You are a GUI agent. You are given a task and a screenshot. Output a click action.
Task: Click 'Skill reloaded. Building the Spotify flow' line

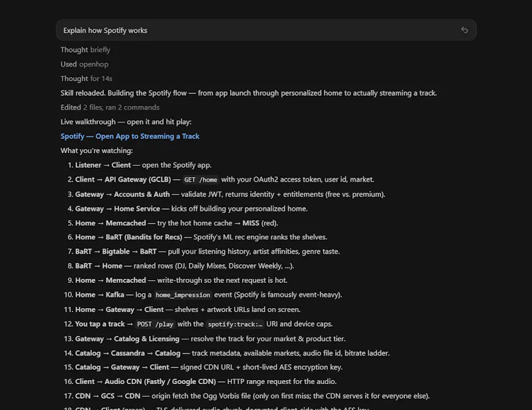[249, 93]
